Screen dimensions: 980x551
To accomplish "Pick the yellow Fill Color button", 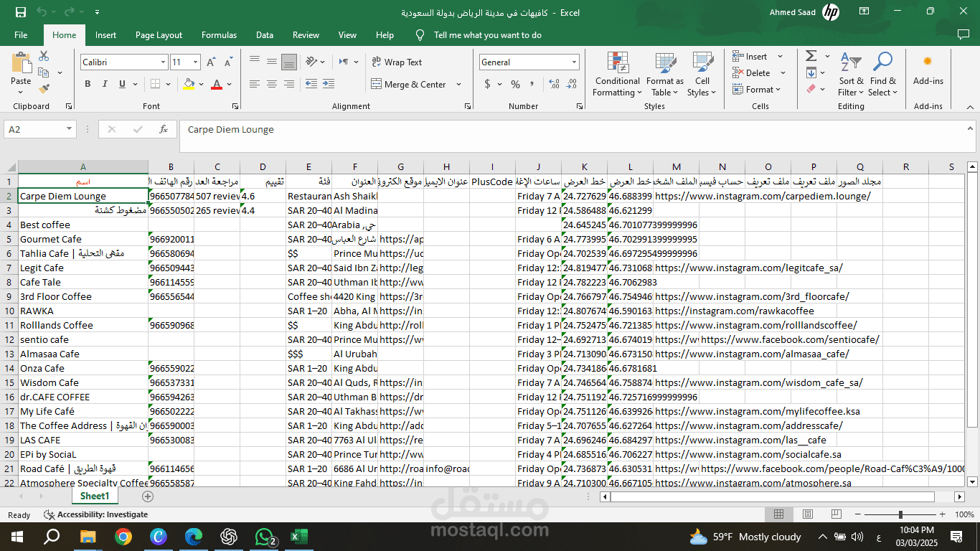I will (x=189, y=84).
